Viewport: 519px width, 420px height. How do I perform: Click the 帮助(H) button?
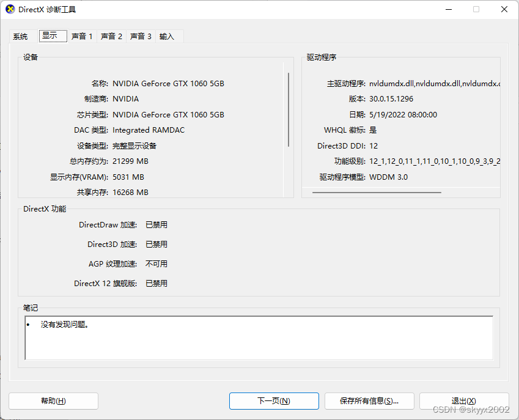tap(53, 401)
